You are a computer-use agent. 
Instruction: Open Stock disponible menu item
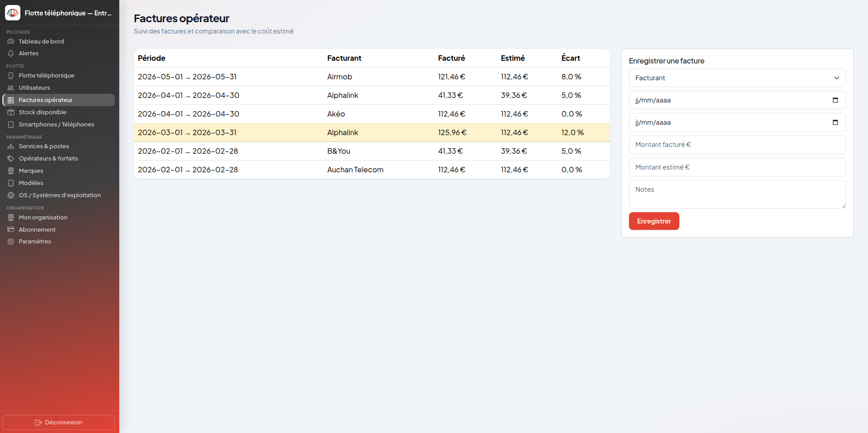59,112
